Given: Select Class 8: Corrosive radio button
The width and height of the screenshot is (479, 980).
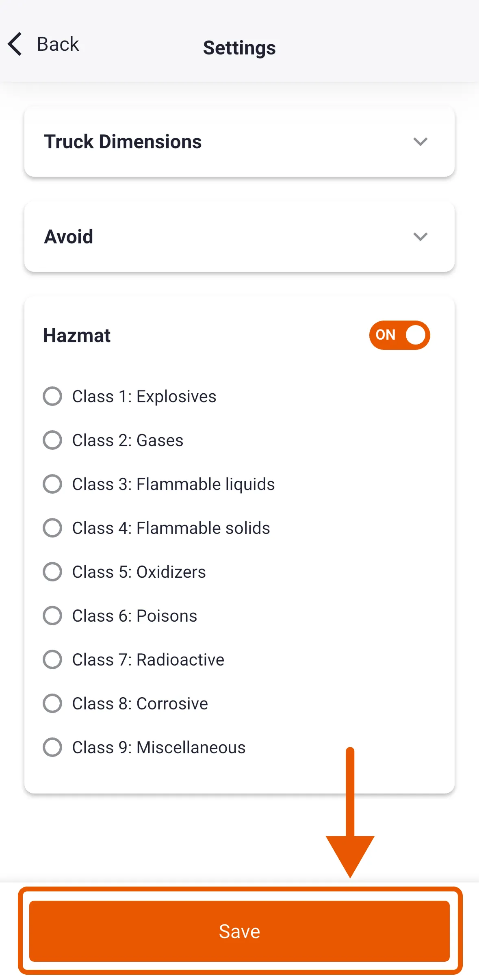Looking at the screenshot, I should point(52,703).
